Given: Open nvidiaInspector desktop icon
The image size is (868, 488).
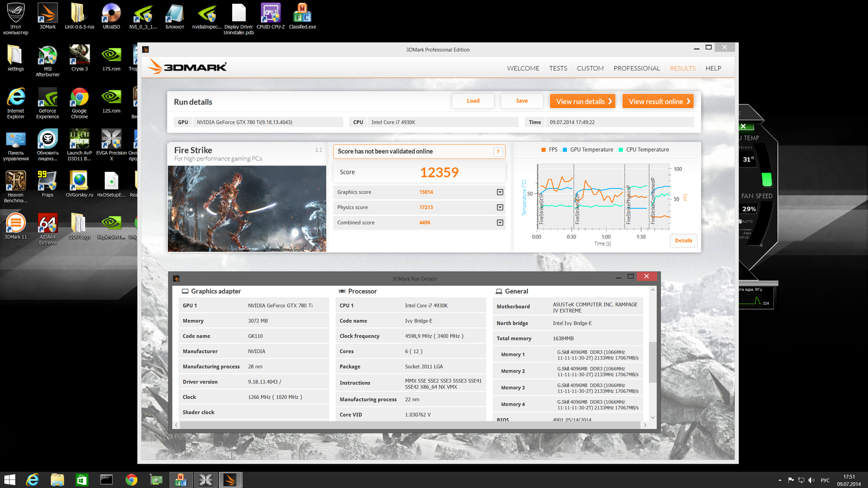Looking at the screenshot, I should click(x=207, y=16).
